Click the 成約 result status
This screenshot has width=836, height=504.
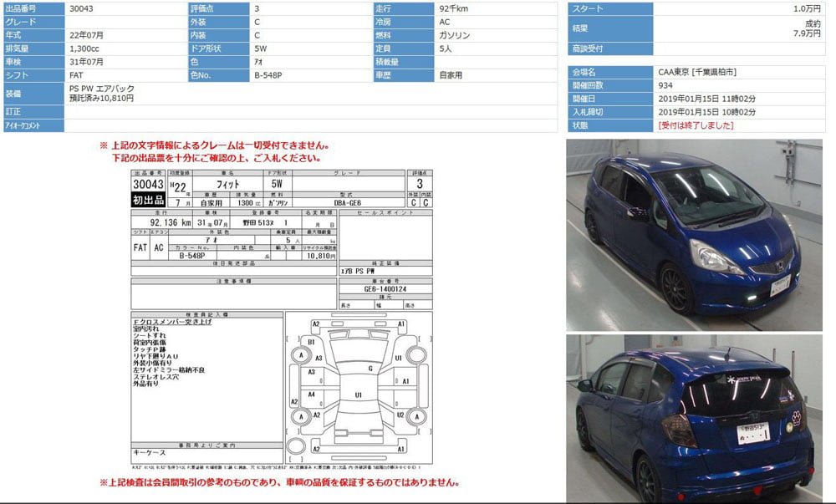click(813, 24)
